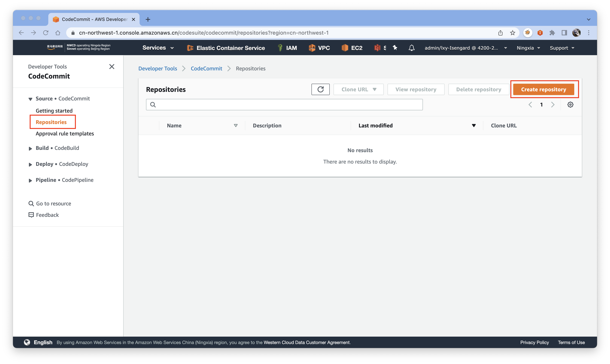The height and width of the screenshot is (364, 610).
Task: Collapse the Source CodeCommit section
Action: click(x=30, y=99)
